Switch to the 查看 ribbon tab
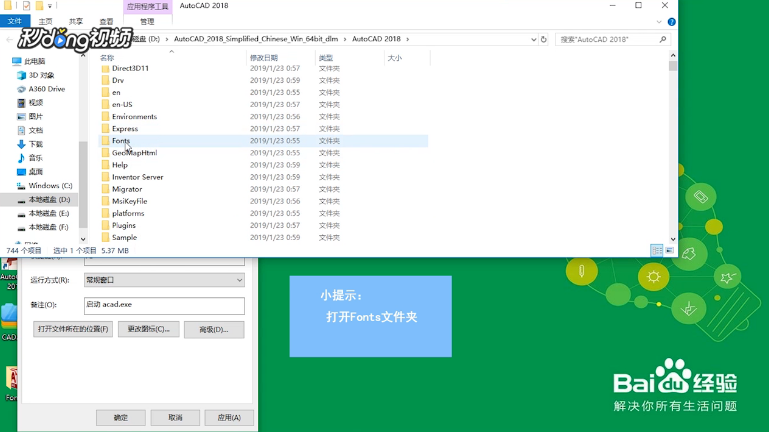This screenshot has height=432, width=769. [x=106, y=22]
